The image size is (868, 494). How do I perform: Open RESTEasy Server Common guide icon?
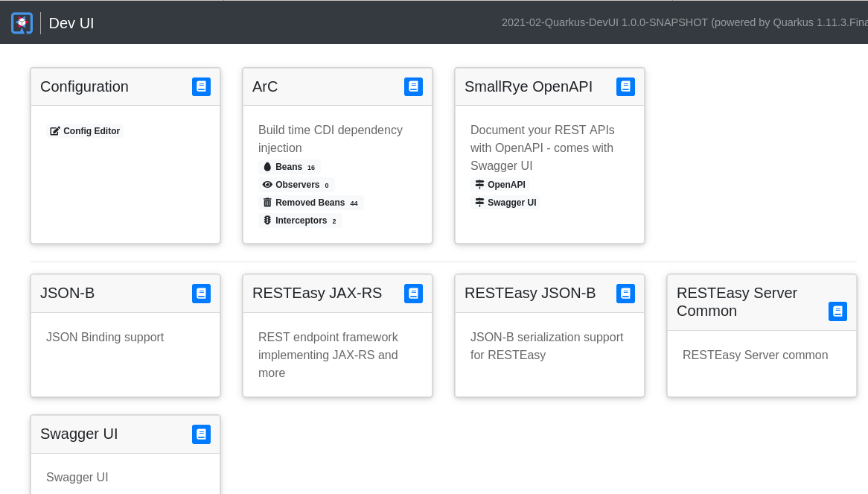(x=837, y=311)
